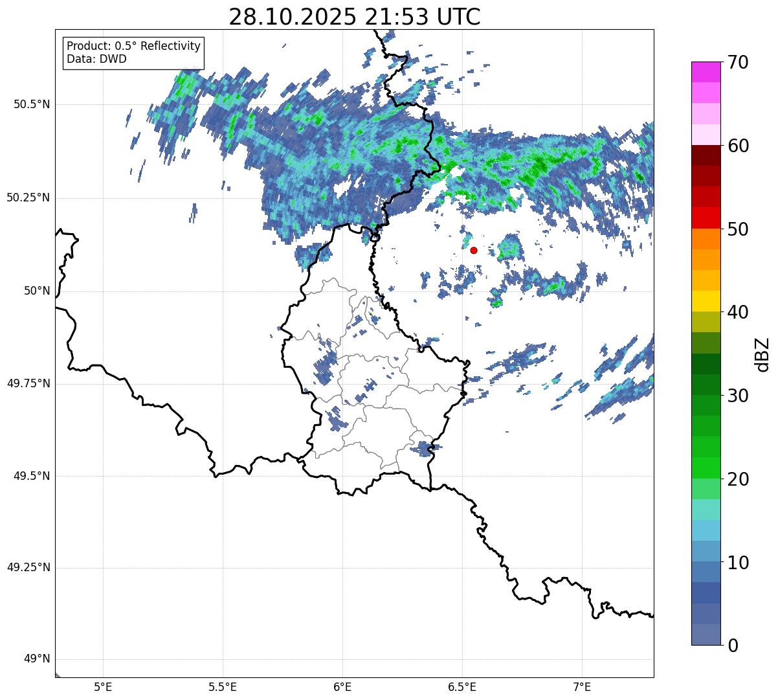
Task: Click the 'Product: 0.5° Reflectivity' label
Action: 133,47
